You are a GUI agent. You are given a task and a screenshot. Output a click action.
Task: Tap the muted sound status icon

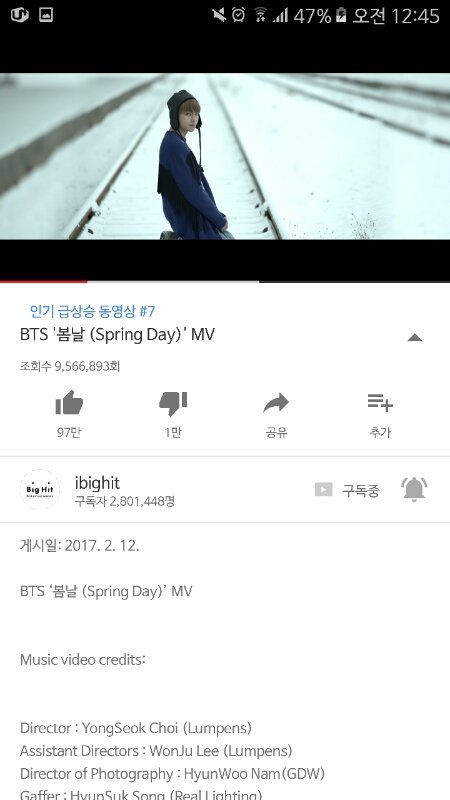tap(219, 15)
